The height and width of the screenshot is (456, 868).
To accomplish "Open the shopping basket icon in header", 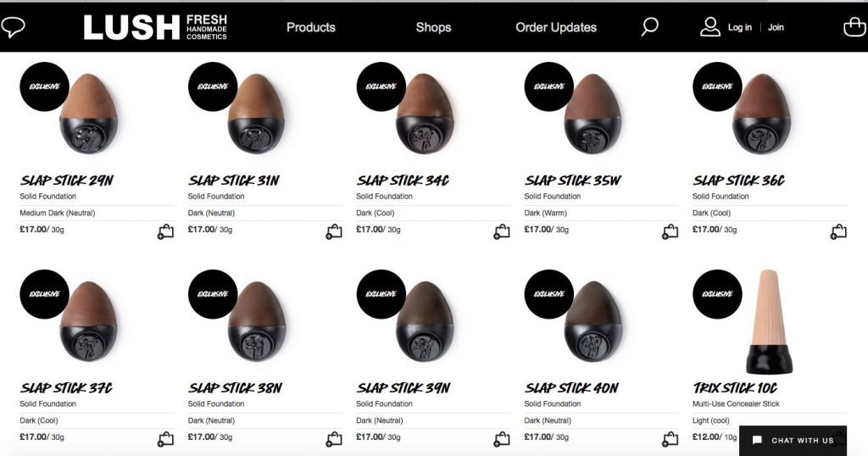I will 854,27.
